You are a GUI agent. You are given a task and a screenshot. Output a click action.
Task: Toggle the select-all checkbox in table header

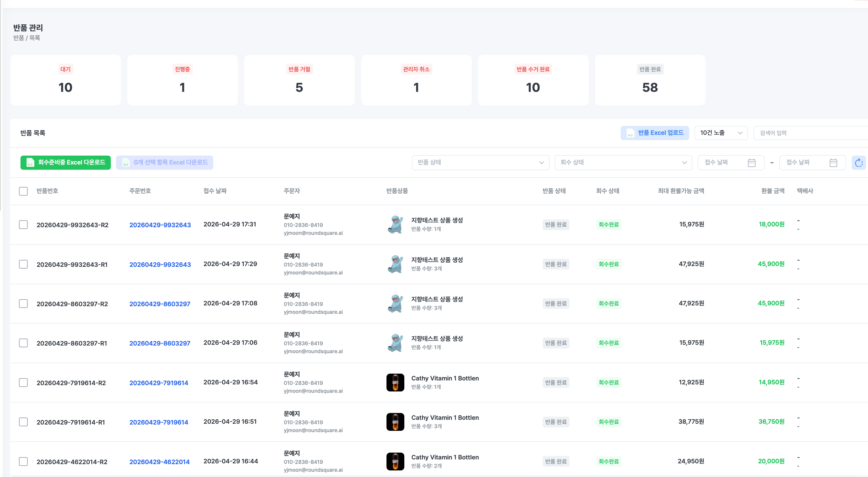coord(23,191)
